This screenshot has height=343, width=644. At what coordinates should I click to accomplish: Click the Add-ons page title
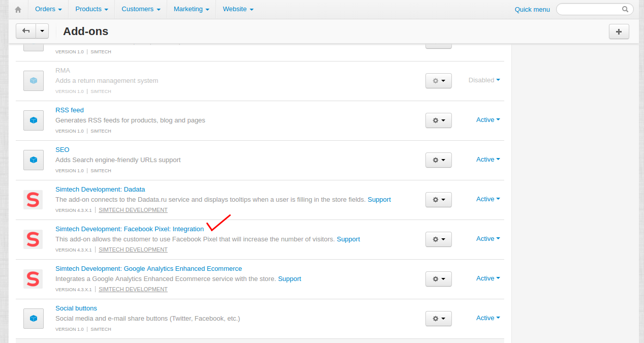(x=85, y=32)
